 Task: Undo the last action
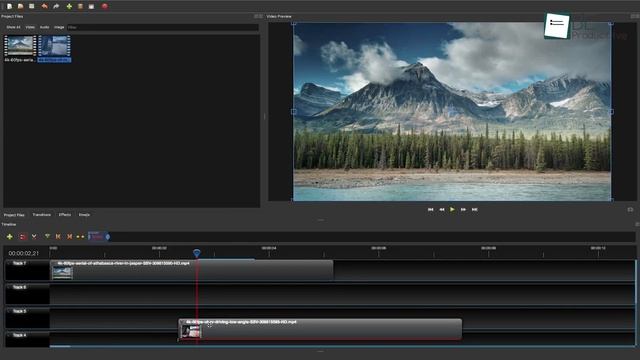(44, 6)
